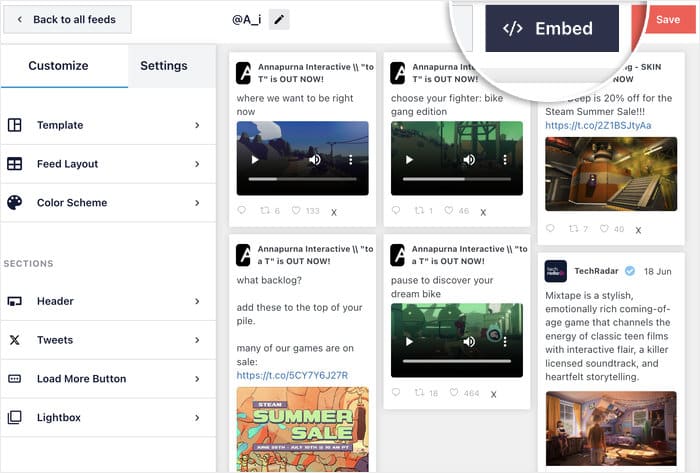The image size is (700, 473).
Task: Play the 'pause to discover your dream bike' video
Action: tap(409, 342)
